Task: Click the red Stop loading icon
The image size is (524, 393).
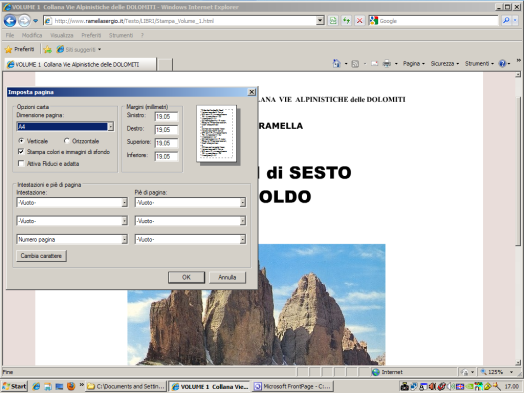Action: point(360,21)
